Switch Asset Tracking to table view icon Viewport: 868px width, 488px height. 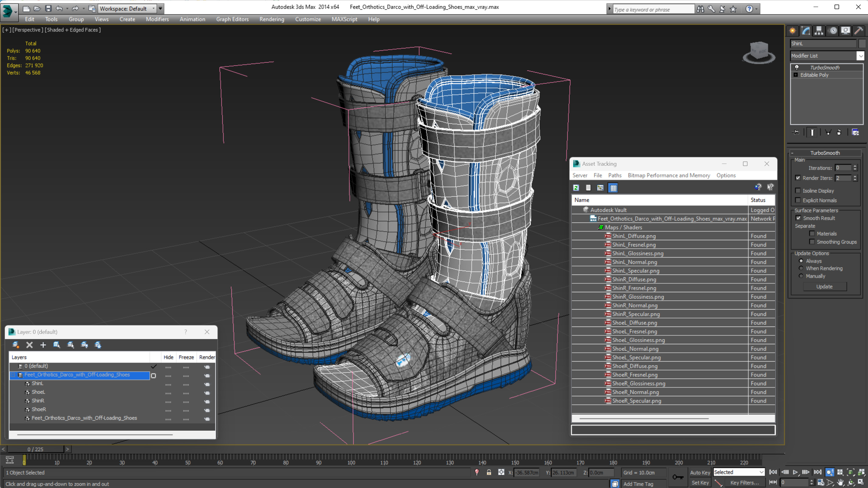pyautogui.click(x=613, y=188)
